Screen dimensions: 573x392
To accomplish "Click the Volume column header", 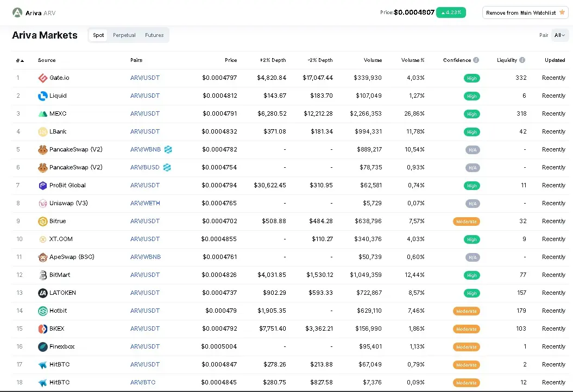I will click(373, 60).
